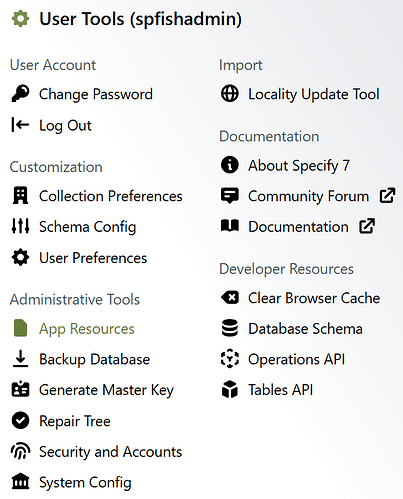The height and width of the screenshot is (499, 403).
Task: Open System Config
Action: point(85,483)
